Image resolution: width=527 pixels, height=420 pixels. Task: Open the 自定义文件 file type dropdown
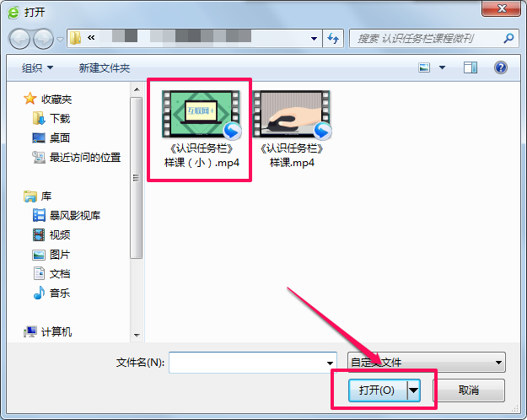point(426,362)
